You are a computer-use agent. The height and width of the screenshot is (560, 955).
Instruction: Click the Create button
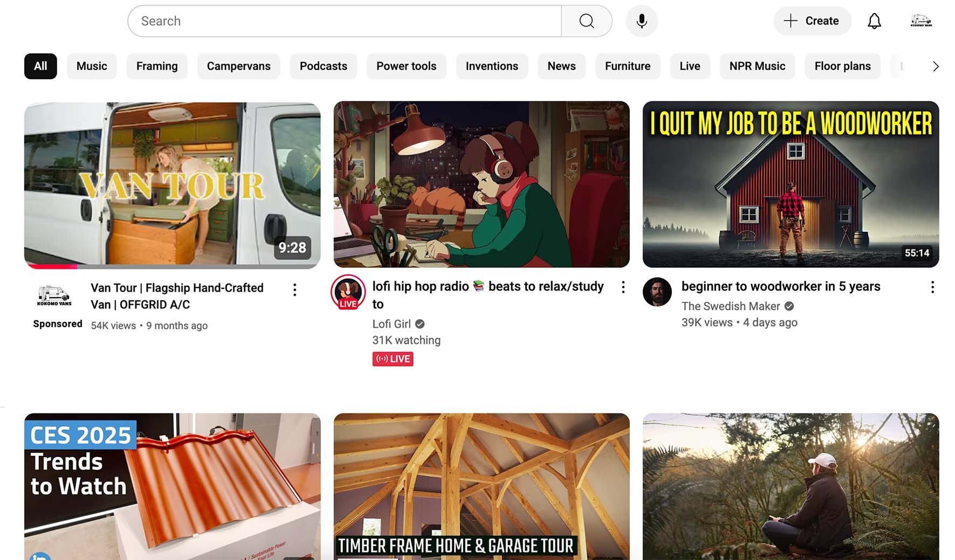(x=812, y=21)
